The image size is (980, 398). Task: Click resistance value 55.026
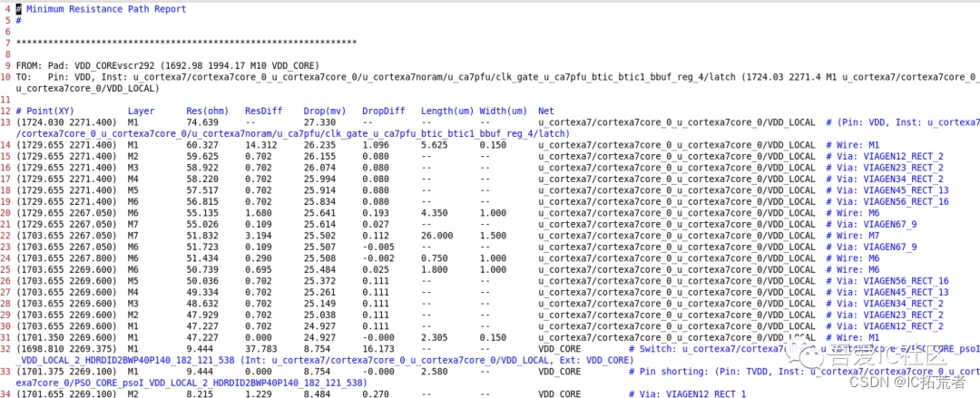pos(202,224)
